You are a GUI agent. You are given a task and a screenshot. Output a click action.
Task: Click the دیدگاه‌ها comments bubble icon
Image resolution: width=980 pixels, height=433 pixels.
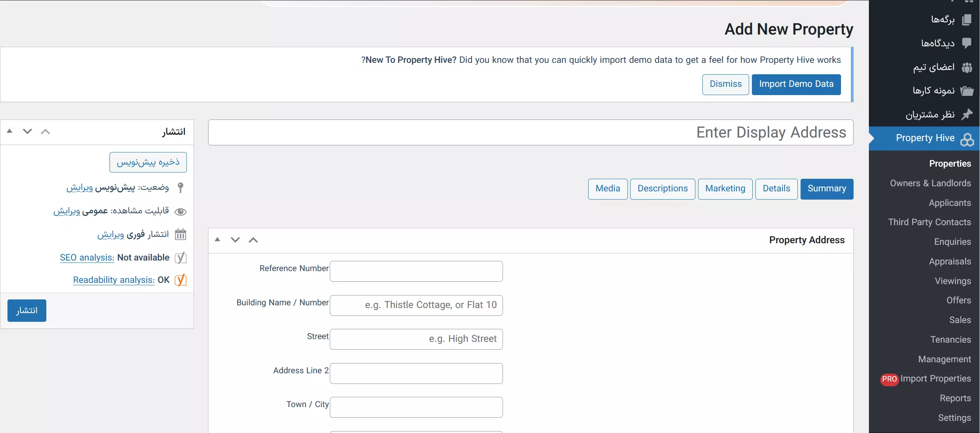[967, 43]
